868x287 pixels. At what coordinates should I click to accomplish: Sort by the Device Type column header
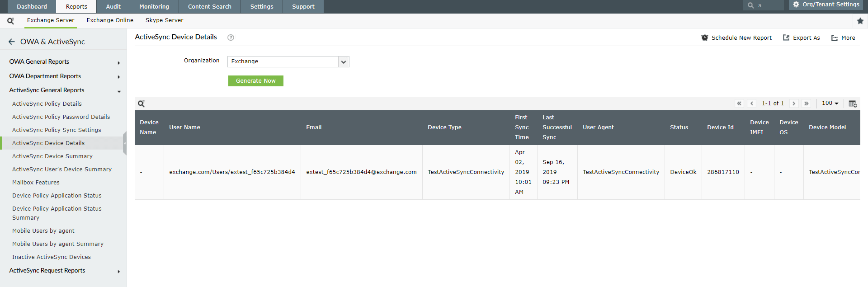click(x=444, y=127)
